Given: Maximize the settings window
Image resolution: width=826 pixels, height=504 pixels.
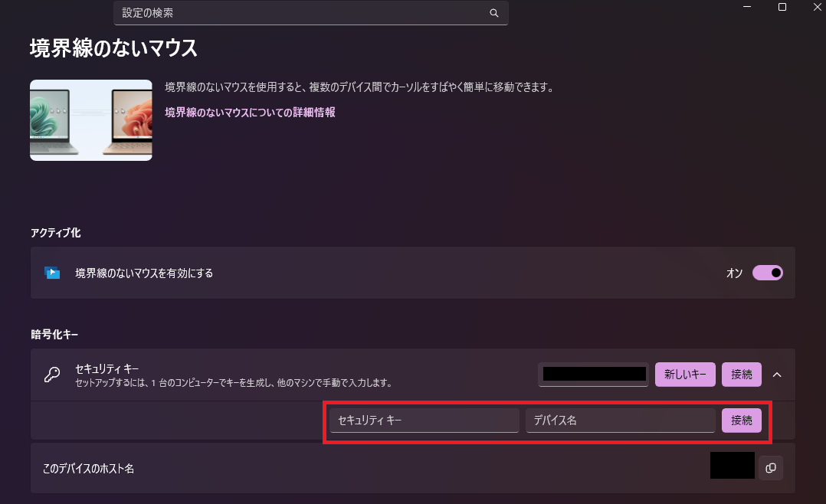Looking at the screenshot, I should pos(782,7).
